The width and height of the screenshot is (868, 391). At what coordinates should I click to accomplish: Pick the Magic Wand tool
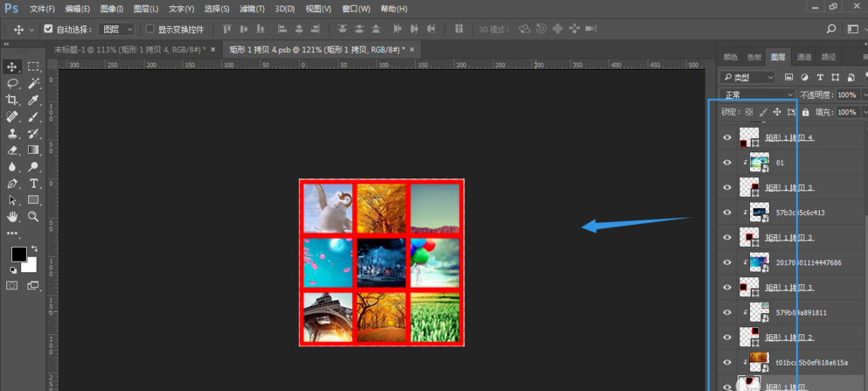33,84
